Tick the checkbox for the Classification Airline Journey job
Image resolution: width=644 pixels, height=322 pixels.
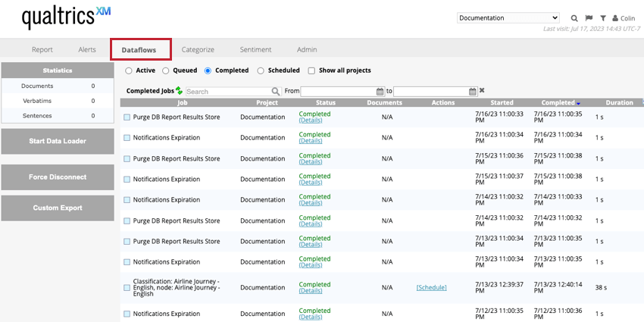click(127, 288)
